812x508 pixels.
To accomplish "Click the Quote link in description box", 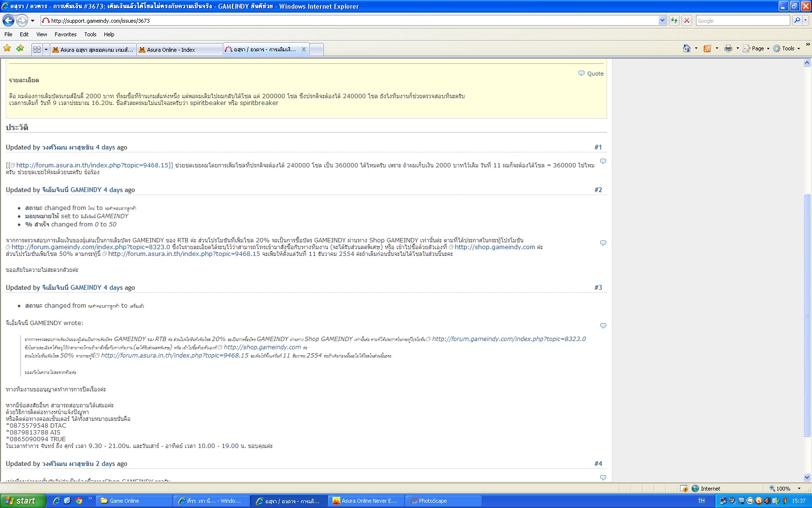I will tap(595, 74).
